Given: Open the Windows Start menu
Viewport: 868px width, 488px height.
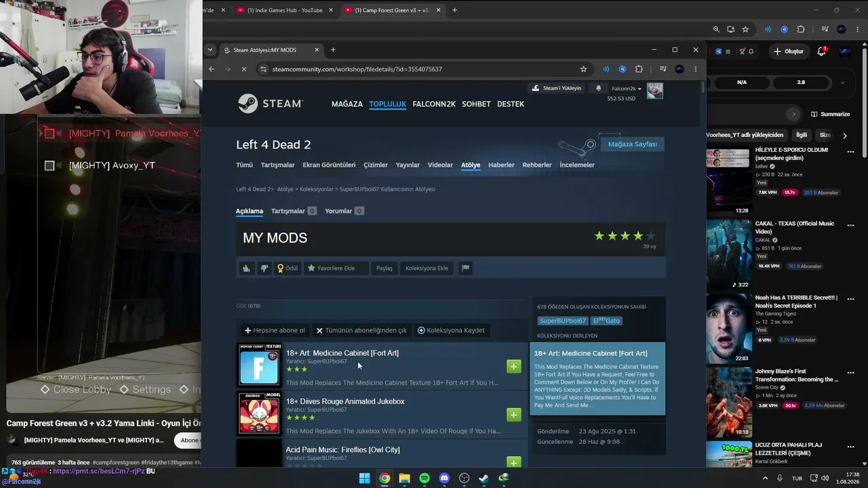Looking at the screenshot, I should pos(364,479).
